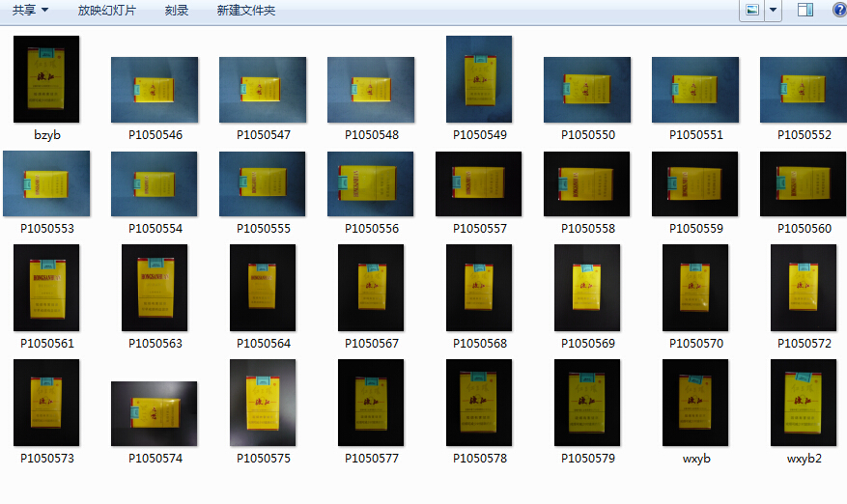Image resolution: width=847 pixels, height=504 pixels.
Task: Open the 共享 (Share) dropdown menu
Action: (30, 11)
